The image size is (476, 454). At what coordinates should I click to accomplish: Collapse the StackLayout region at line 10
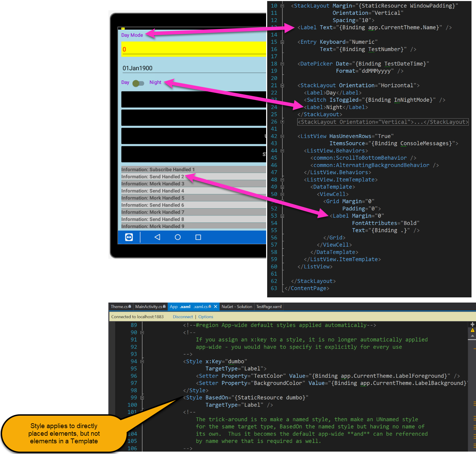click(282, 6)
